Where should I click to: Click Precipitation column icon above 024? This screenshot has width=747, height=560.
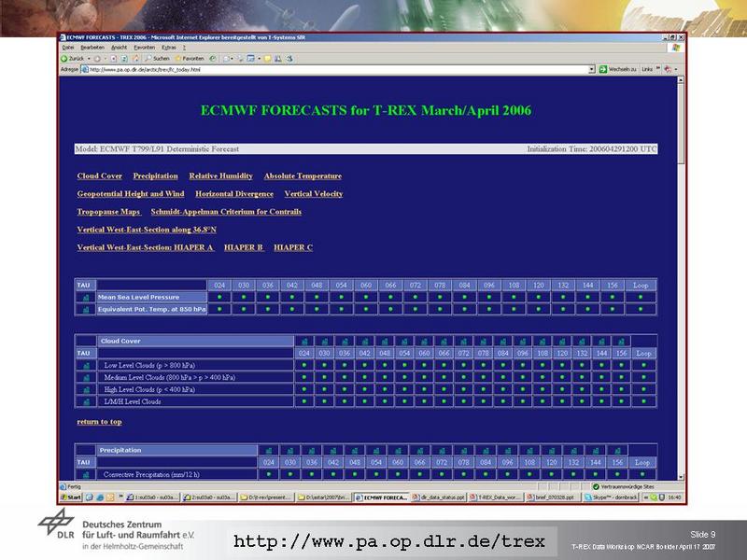click(x=269, y=451)
